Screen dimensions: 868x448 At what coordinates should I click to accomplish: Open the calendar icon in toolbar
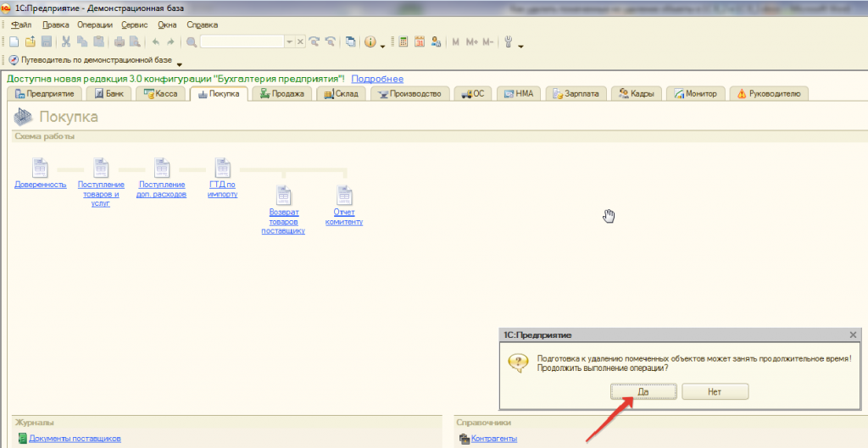[419, 41]
